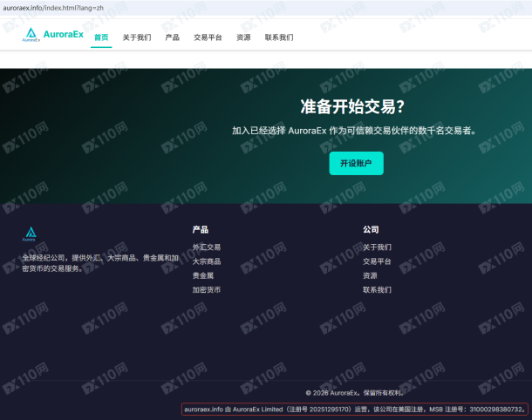Screen dimensions: 532x420
Task: Open 贵金属 footer link
Action: coord(203,275)
